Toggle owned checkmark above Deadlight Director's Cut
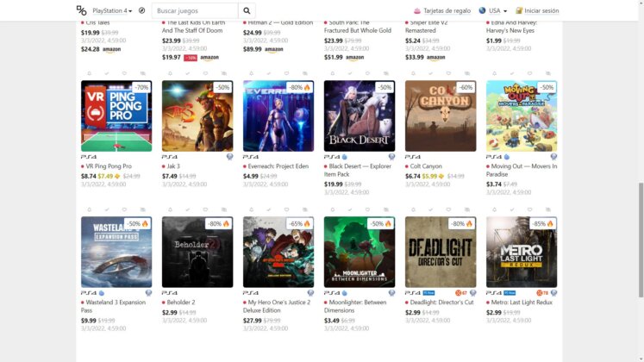 click(431, 209)
